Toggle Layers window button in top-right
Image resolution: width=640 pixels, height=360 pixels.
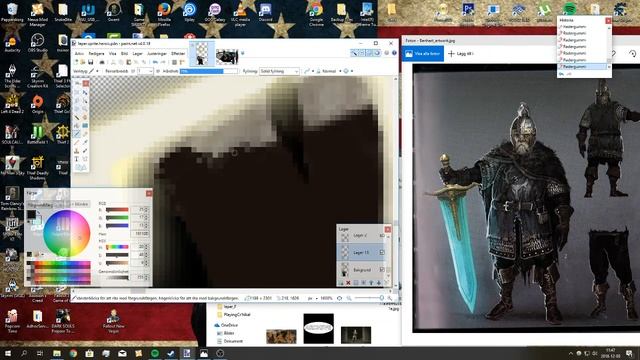pos(369,53)
